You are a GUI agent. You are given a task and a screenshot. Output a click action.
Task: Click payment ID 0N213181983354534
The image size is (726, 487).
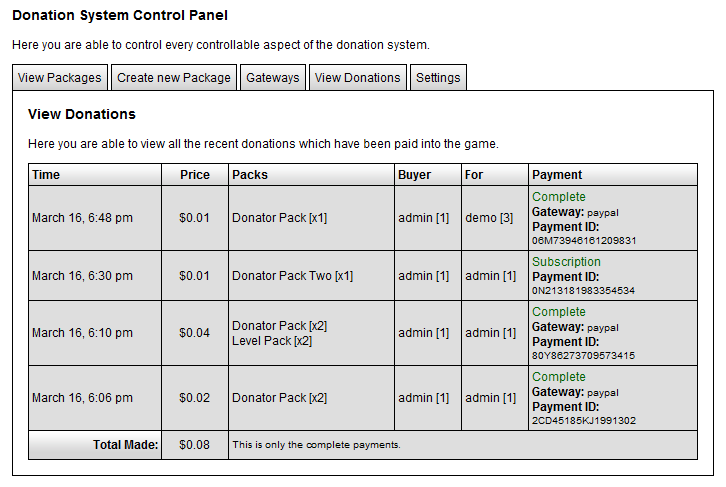[x=583, y=291]
